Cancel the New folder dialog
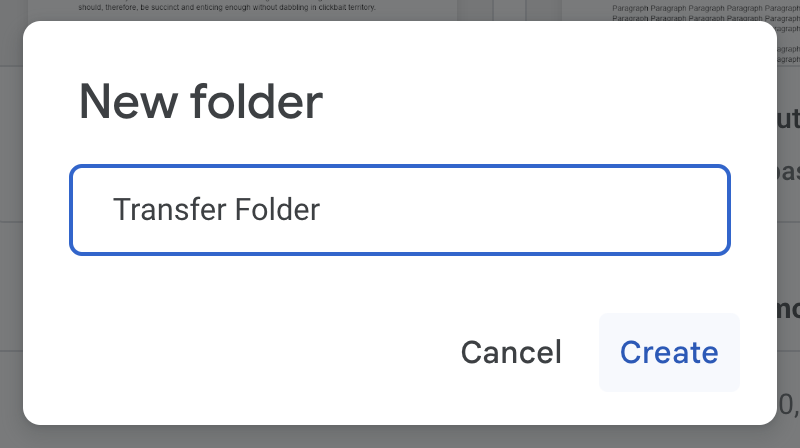Viewport: 800px width, 448px height. pos(511,352)
